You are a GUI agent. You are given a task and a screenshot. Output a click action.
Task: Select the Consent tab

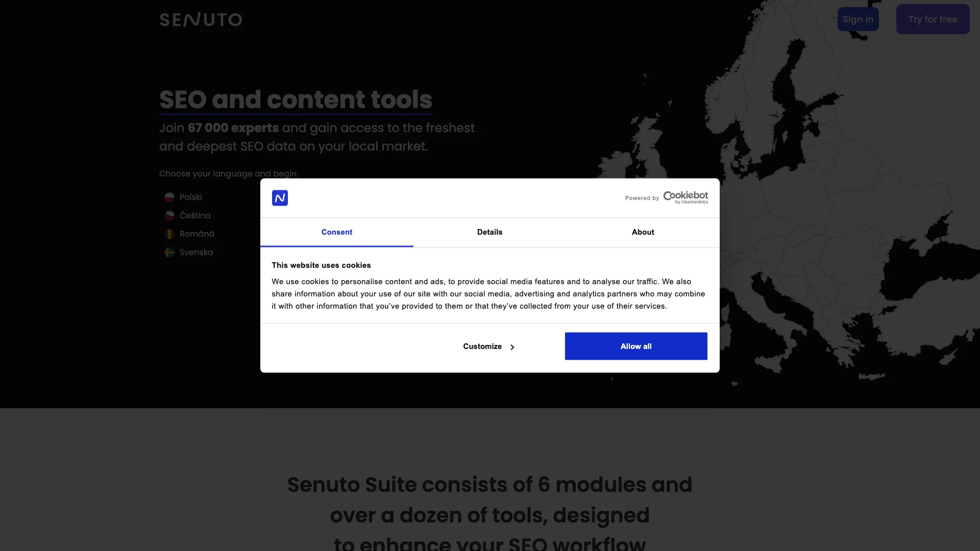336,232
